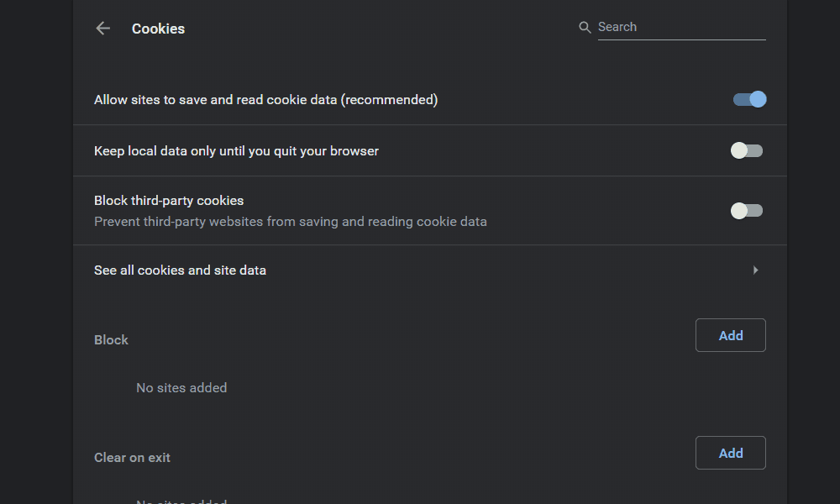Turn on Block third-party cookies switch
This screenshot has height=504, width=840.
pos(747,210)
